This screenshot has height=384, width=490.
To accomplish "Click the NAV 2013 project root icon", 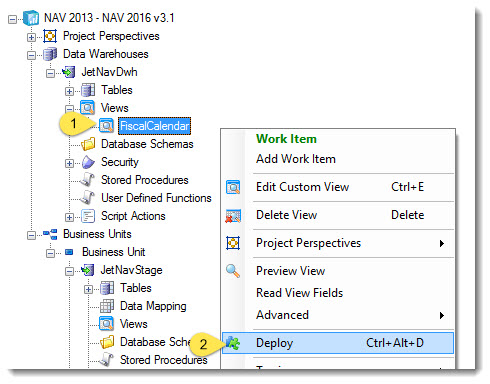I will (31, 18).
